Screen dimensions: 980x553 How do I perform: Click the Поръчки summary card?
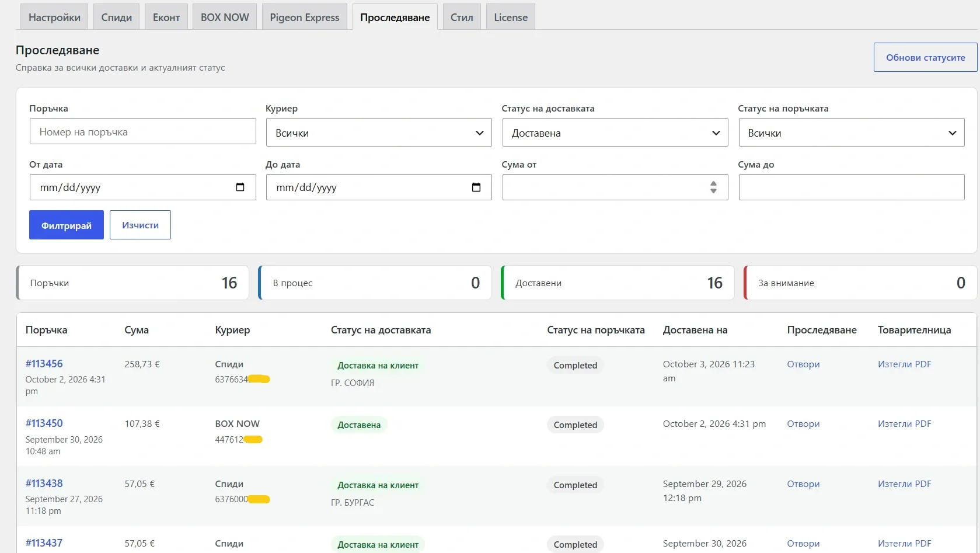coord(132,283)
